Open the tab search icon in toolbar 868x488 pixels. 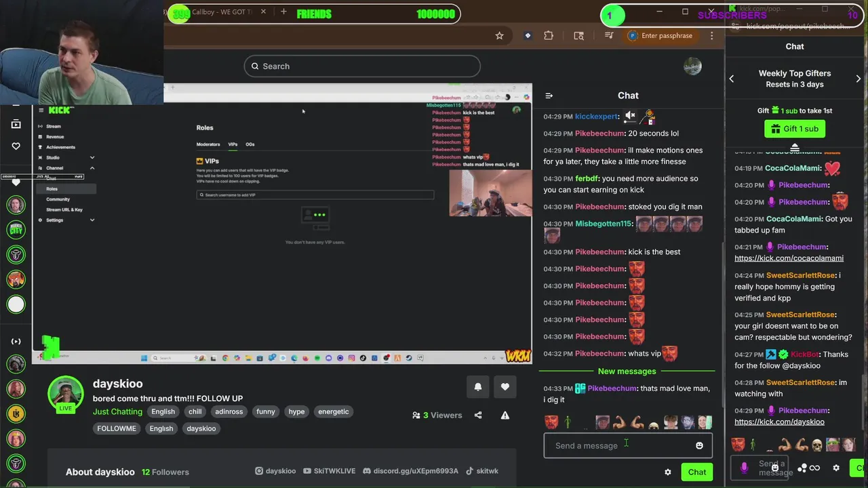578,36
